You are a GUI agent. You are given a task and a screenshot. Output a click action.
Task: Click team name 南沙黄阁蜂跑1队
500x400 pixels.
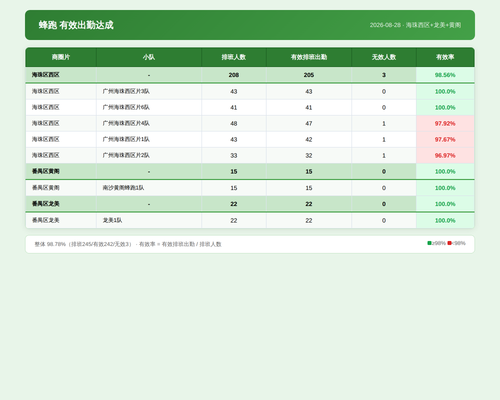click(123, 188)
